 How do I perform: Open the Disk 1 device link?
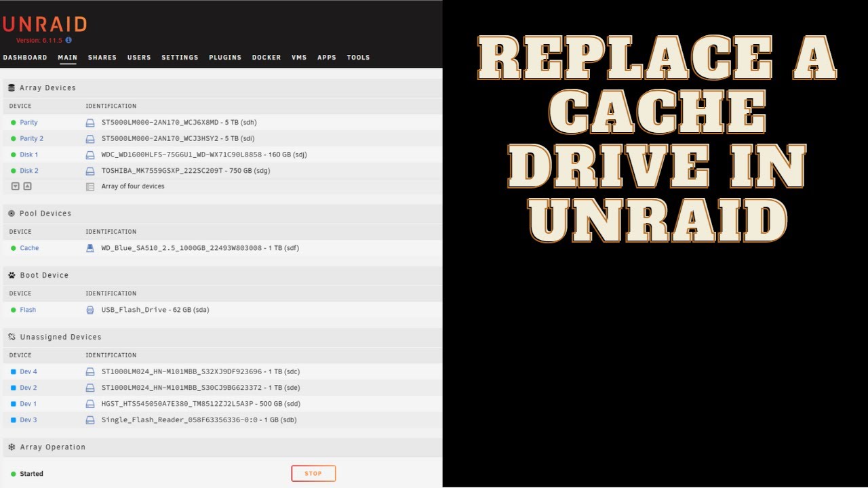(28, 155)
